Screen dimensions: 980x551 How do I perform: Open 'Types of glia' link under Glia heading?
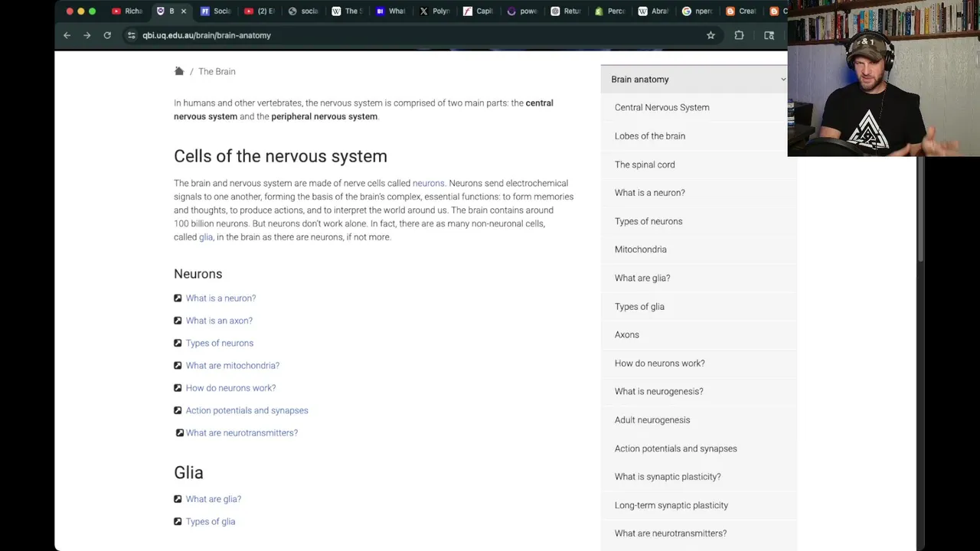pos(210,522)
